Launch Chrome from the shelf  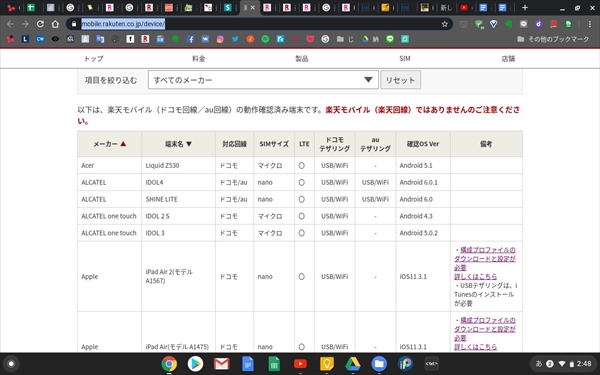[x=169, y=364]
